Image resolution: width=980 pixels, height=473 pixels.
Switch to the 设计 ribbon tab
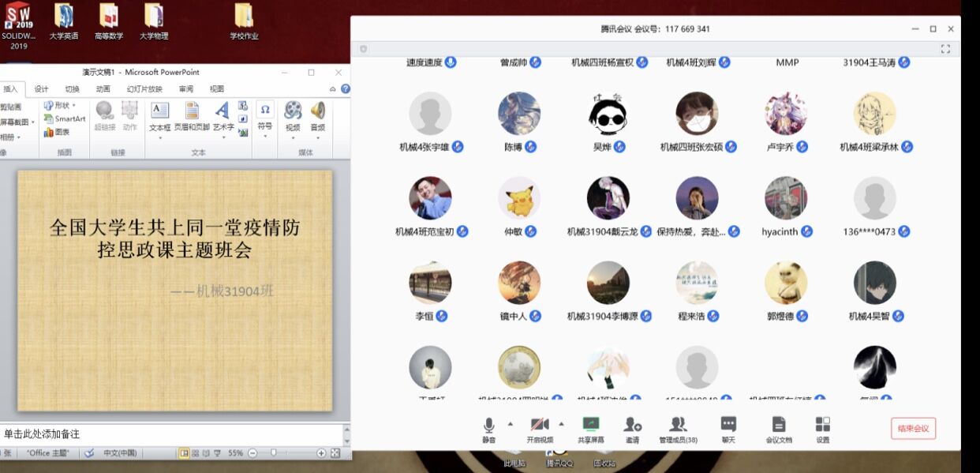pos(41,89)
